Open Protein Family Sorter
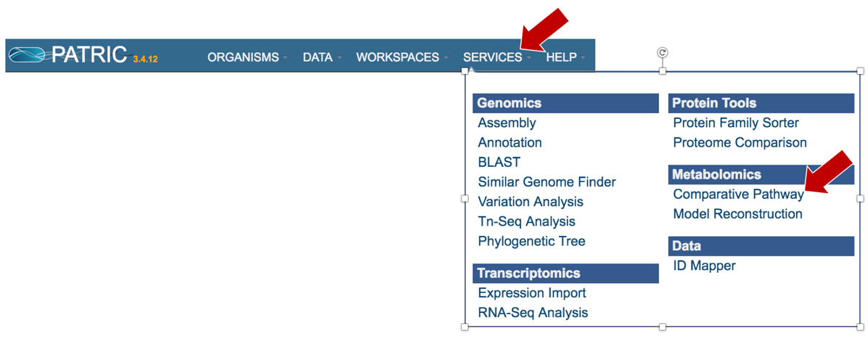Screen dimensions: 868x339 pyautogui.click(x=736, y=123)
